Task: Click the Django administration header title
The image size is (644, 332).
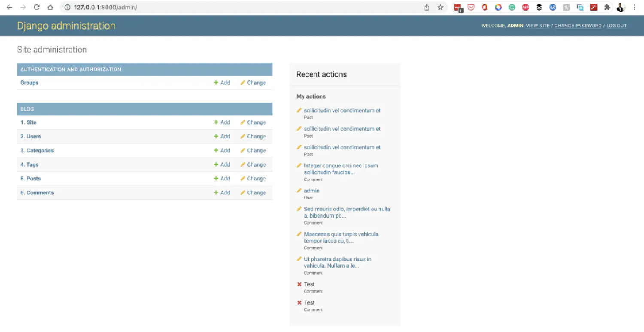Action: pos(66,26)
